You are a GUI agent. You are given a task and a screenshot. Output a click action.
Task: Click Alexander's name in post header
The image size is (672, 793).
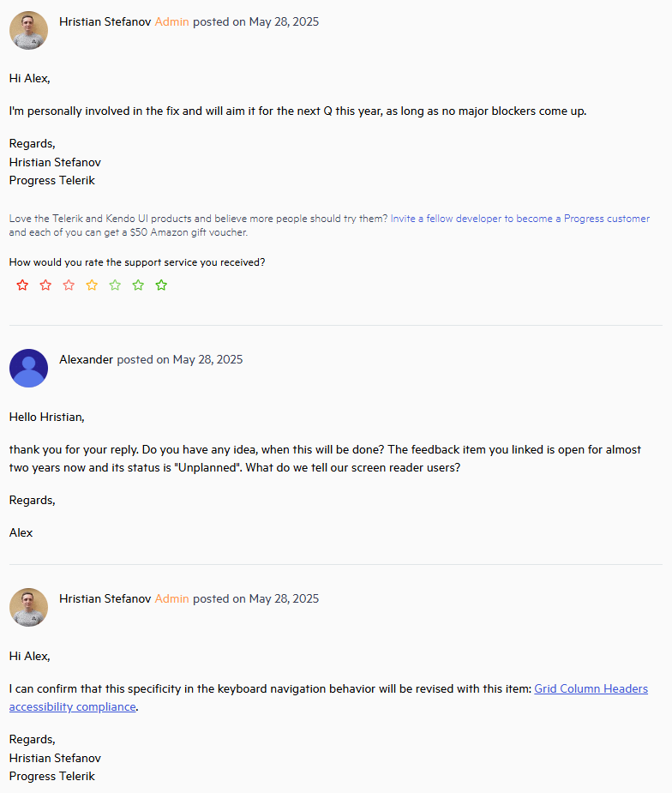point(86,359)
